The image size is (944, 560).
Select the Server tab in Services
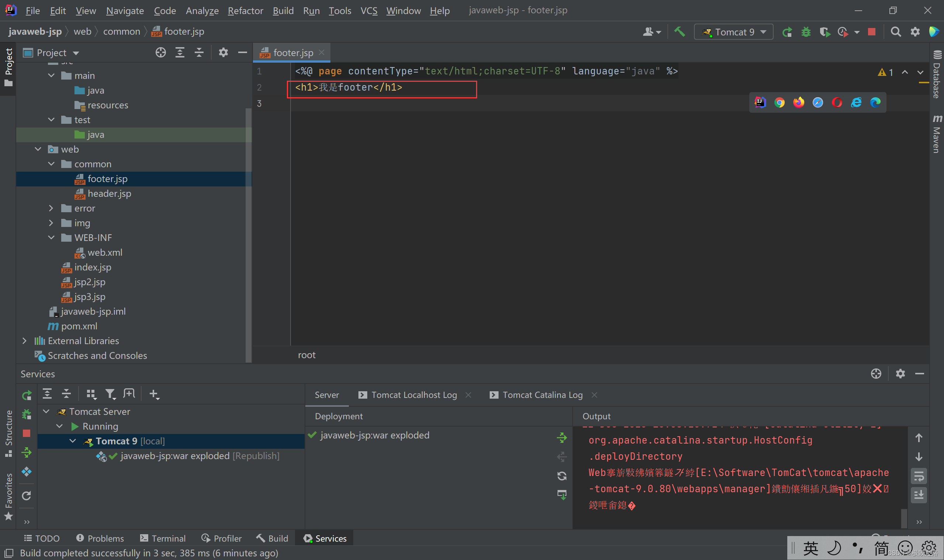pyautogui.click(x=327, y=395)
